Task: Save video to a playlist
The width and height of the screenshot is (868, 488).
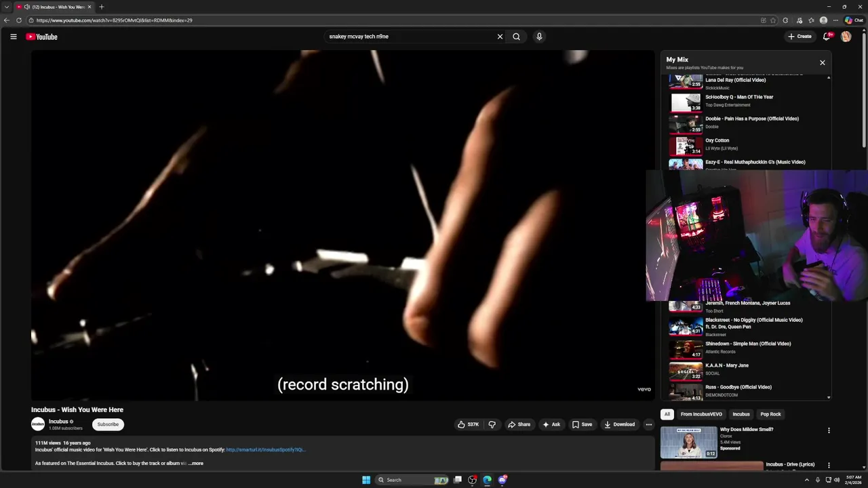Action: (x=582, y=424)
